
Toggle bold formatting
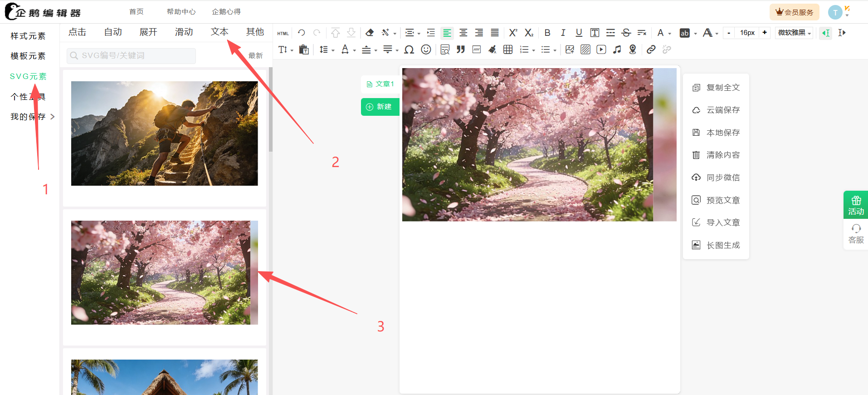(x=547, y=33)
